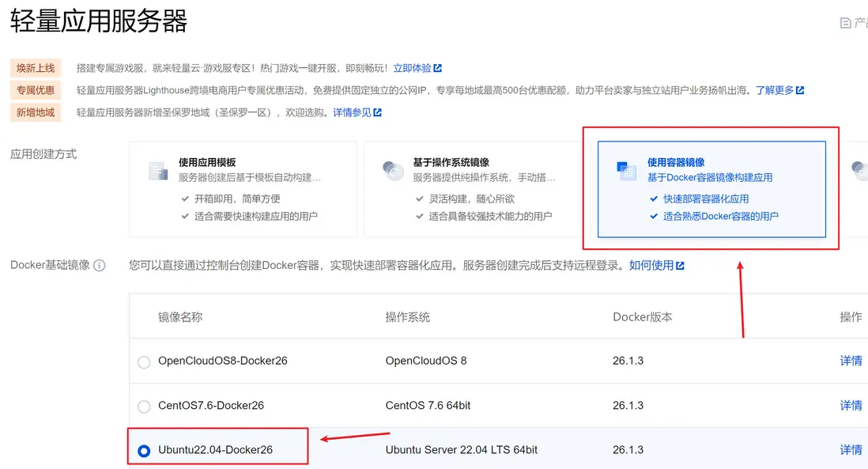Click external link icon next to 详情参见
The width and height of the screenshot is (868, 469).
point(378,112)
